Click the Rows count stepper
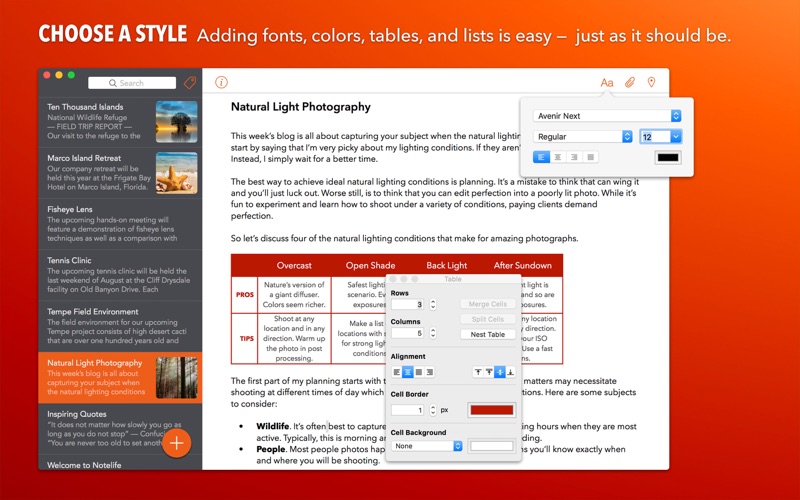 433,304
